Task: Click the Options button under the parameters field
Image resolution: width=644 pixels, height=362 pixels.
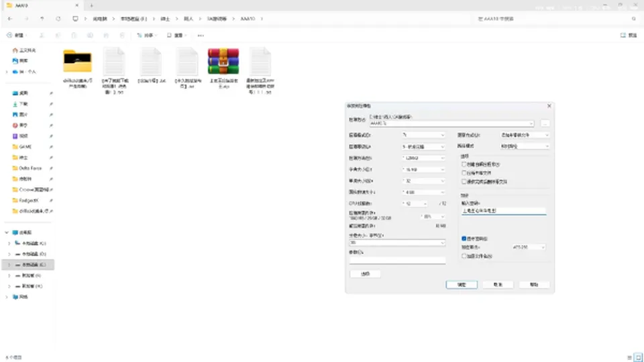Action: [x=365, y=274]
